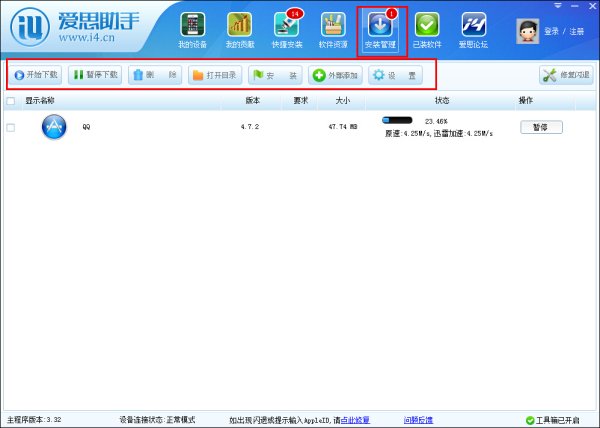Click the QQ download progress bar
Image resolution: width=600 pixels, height=428 pixels.
pos(397,120)
